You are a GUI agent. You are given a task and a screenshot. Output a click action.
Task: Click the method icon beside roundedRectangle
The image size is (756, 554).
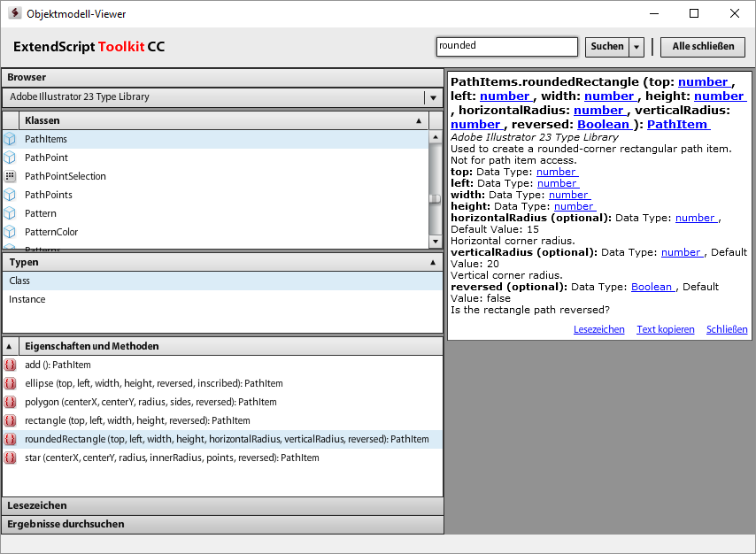click(x=10, y=439)
